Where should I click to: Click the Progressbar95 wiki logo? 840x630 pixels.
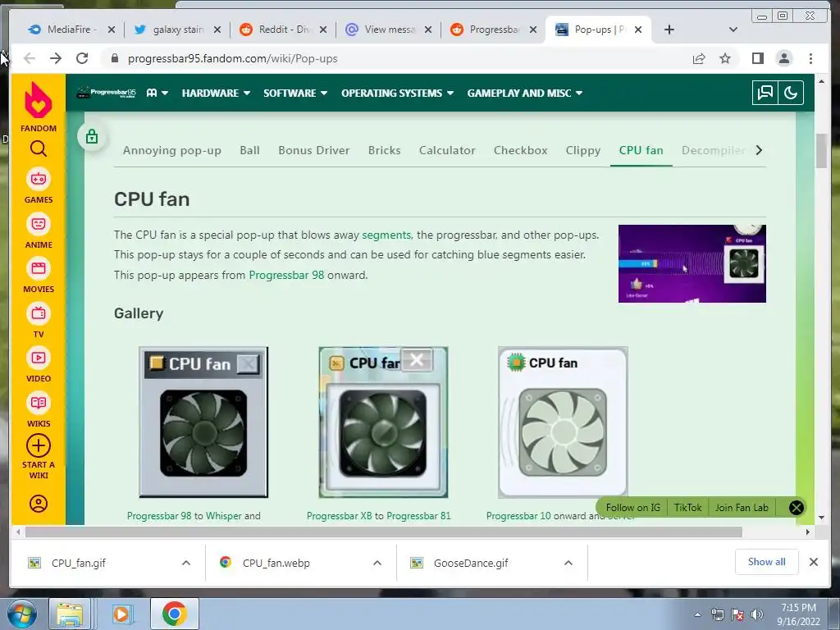(106, 93)
